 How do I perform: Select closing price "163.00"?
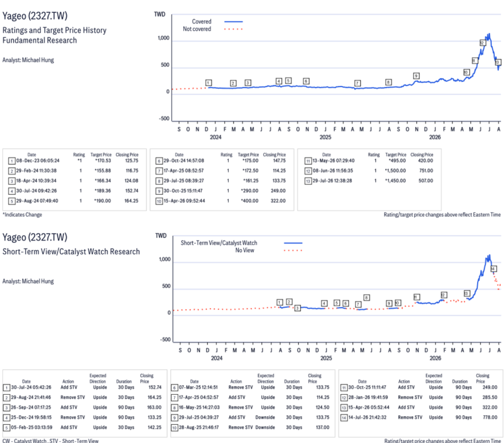(x=154, y=407)
